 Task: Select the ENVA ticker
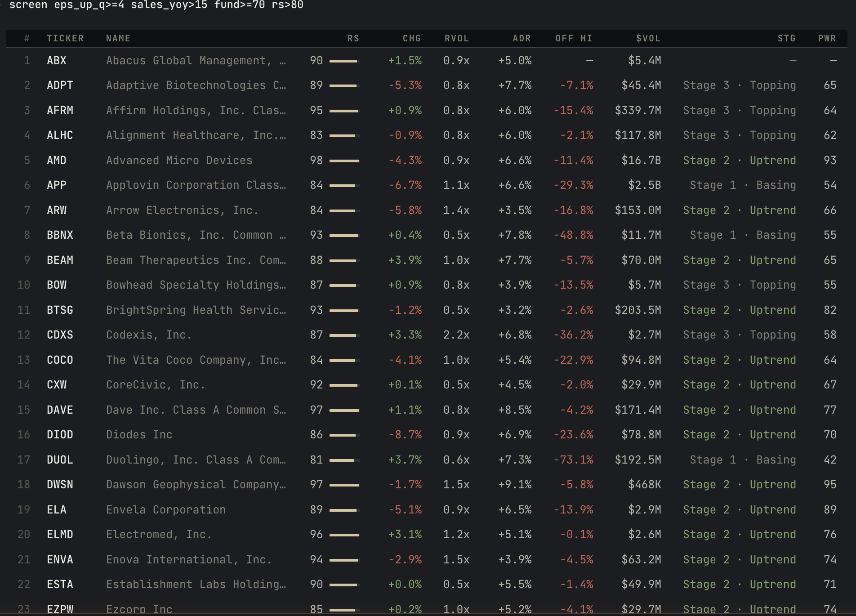[x=60, y=560]
